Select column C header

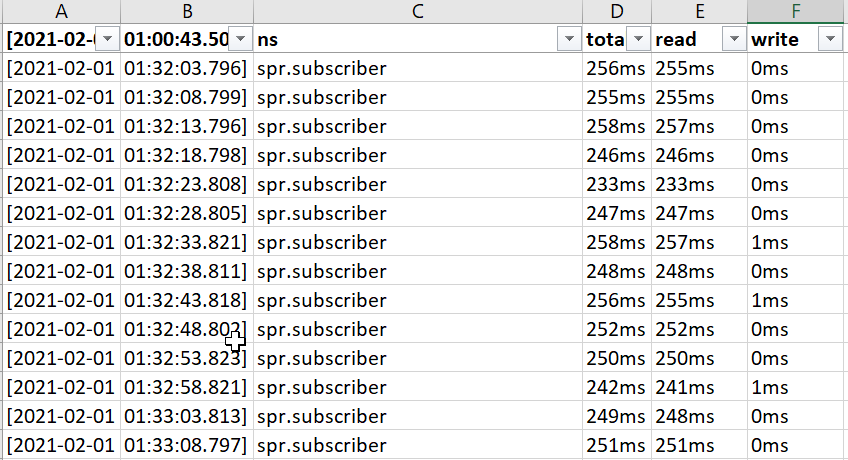pos(418,11)
